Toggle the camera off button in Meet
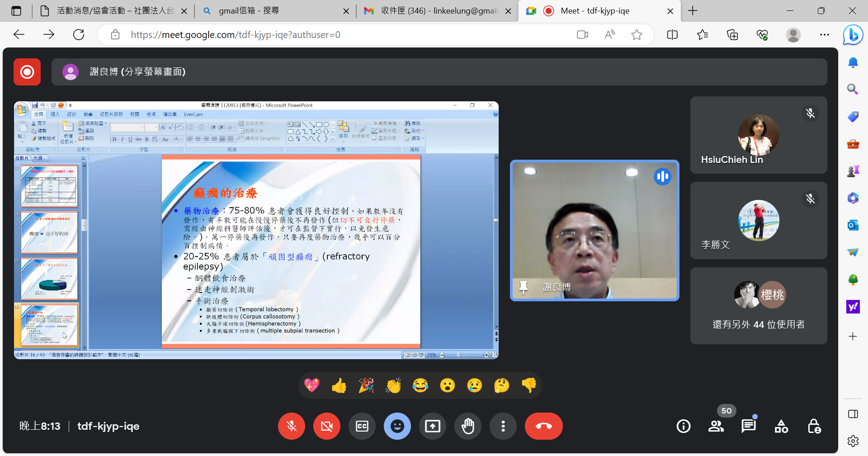This screenshot has height=456, width=868. [x=327, y=426]
